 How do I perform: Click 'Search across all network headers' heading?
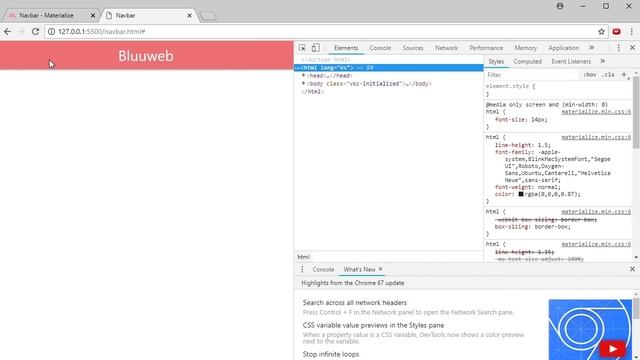coord(355,302)
